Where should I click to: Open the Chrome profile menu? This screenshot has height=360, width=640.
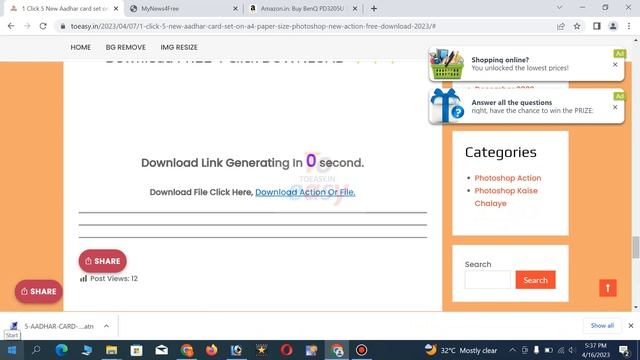click(x=613, y=26)
